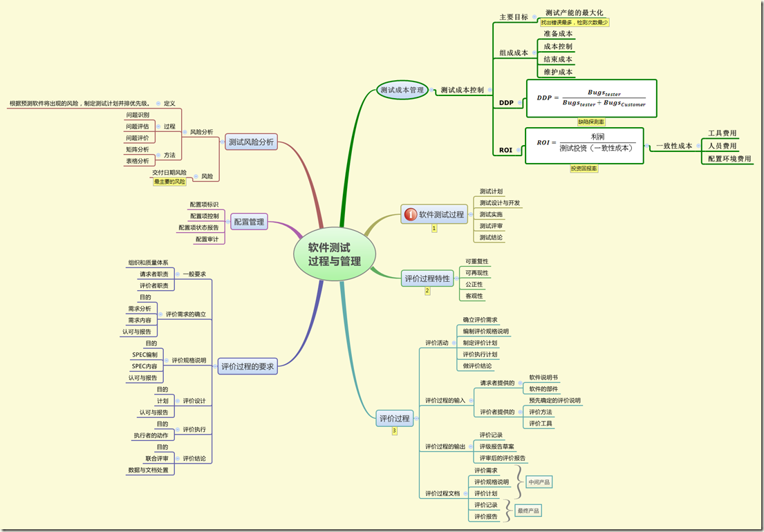764x532 pixels.
Task: Click the red priority 1 icon on 软件测试过程
Action: click(x=411, y=214)
